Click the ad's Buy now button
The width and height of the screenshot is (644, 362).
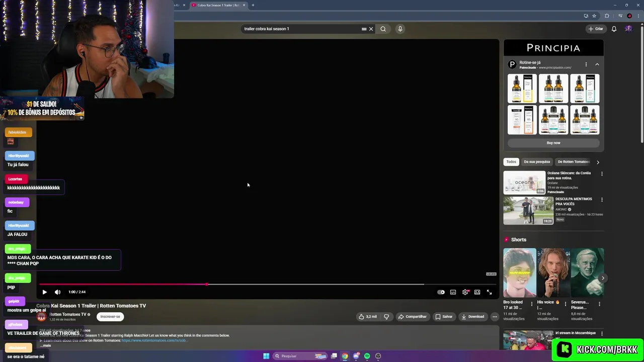pyautogui.click(x=553, y=143)
